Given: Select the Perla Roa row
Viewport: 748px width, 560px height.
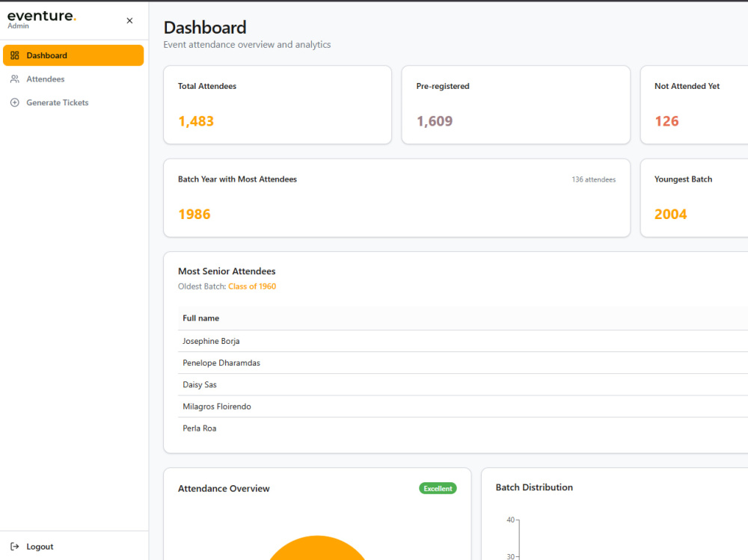Looking at the screenshot, I should click(x=463, y=428).
